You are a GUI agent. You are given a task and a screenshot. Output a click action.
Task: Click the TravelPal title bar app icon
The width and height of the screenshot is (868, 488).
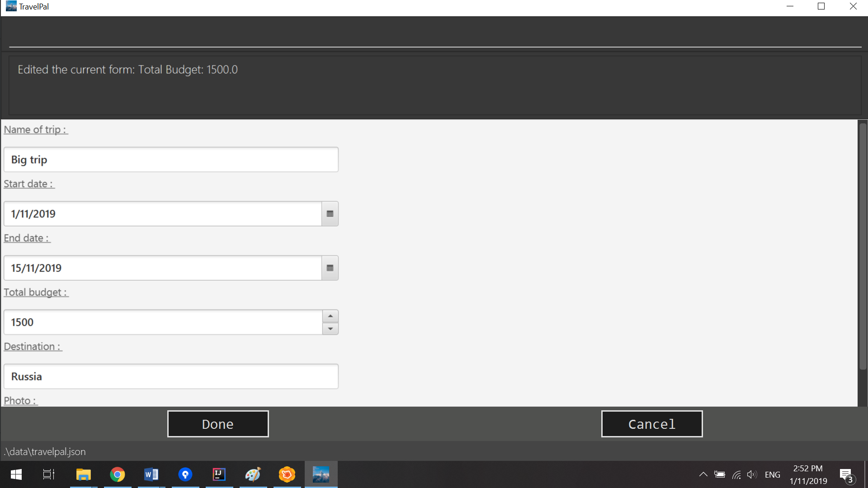click(11, 6)
